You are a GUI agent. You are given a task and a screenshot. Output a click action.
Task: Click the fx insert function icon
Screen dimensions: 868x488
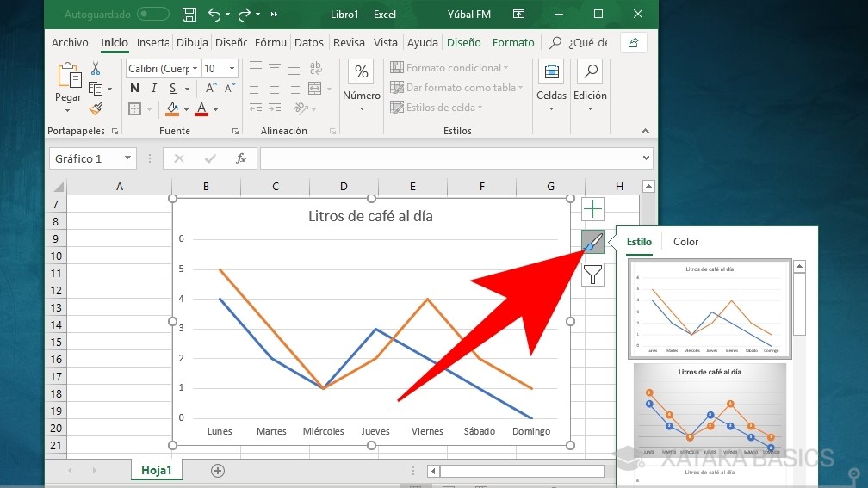(241, 158)
